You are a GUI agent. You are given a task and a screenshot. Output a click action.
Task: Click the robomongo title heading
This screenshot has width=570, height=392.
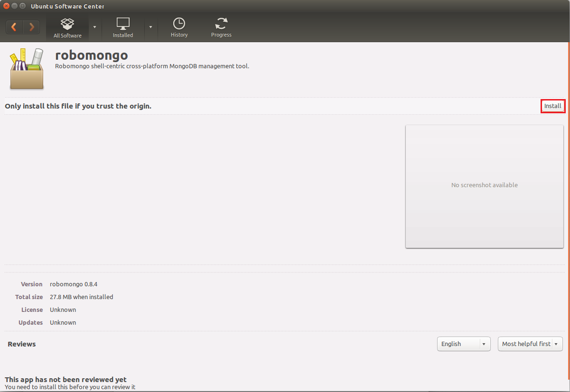click(92, 55)
